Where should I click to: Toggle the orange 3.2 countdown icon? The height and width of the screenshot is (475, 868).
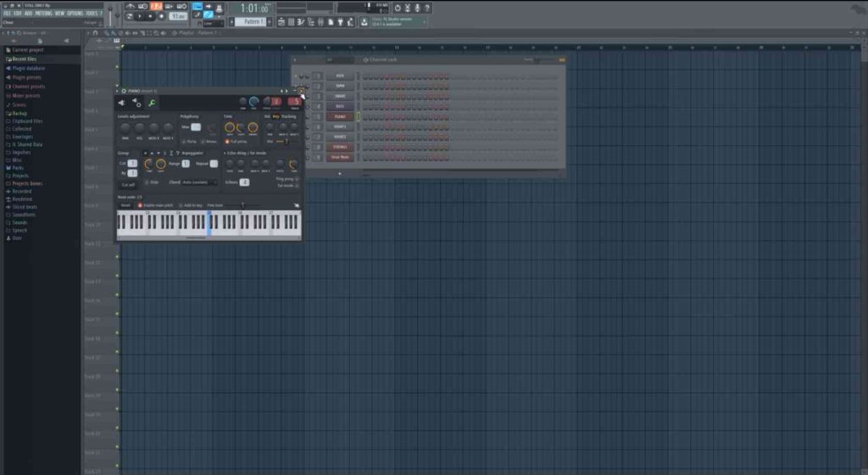click(x=156, y=7)
